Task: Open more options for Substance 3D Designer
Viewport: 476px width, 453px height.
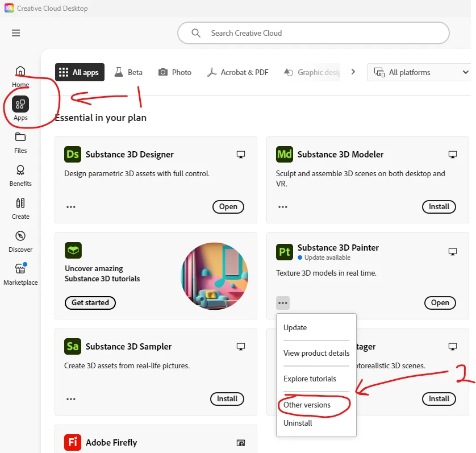Action: click(71, 207)
